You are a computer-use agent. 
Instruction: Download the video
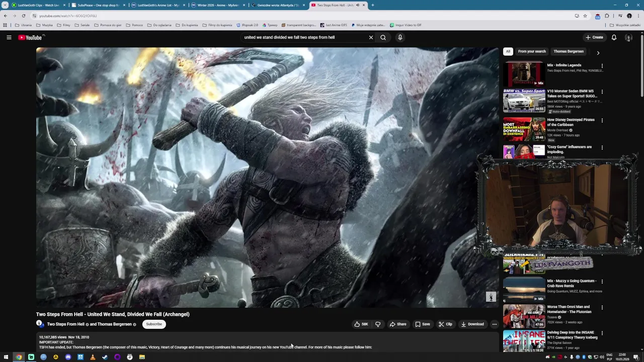472,324
